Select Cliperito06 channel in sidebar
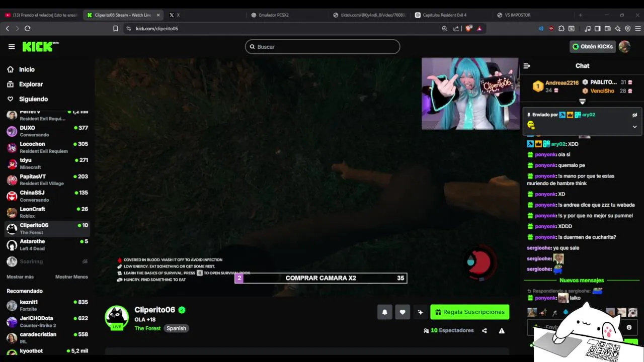 [47, 228]
